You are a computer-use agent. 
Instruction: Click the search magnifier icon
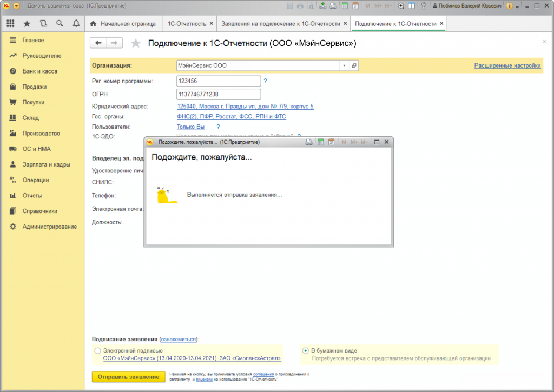(60, 24)
